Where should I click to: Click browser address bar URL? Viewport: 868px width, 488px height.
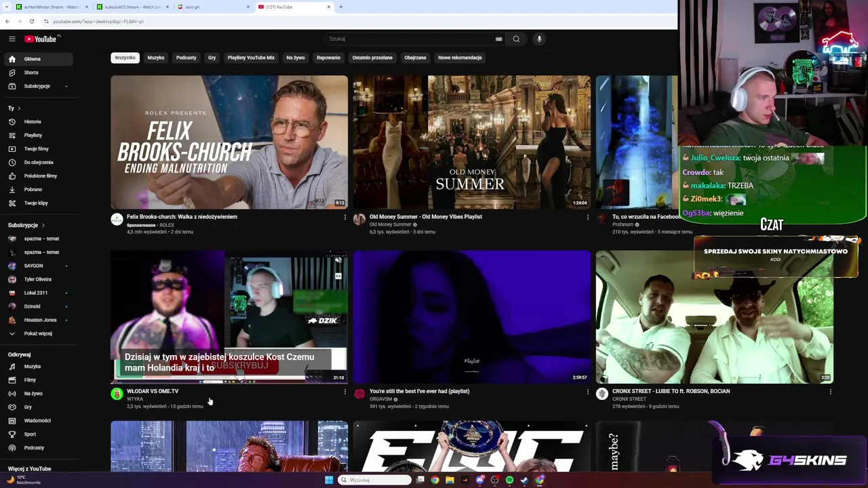tap(98, 21)
